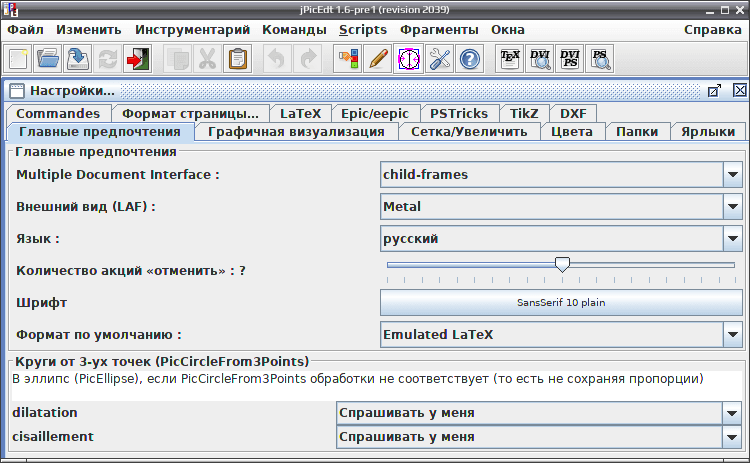Click the colored shapes toolbar icon
Viewport: 750px width, 463px height.
(x=348, y=59)
